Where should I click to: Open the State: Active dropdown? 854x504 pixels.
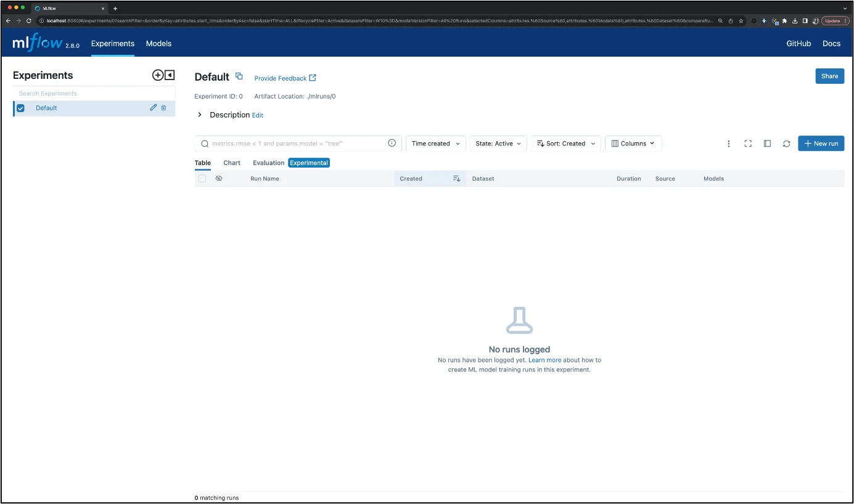click(x=498, y=144)
